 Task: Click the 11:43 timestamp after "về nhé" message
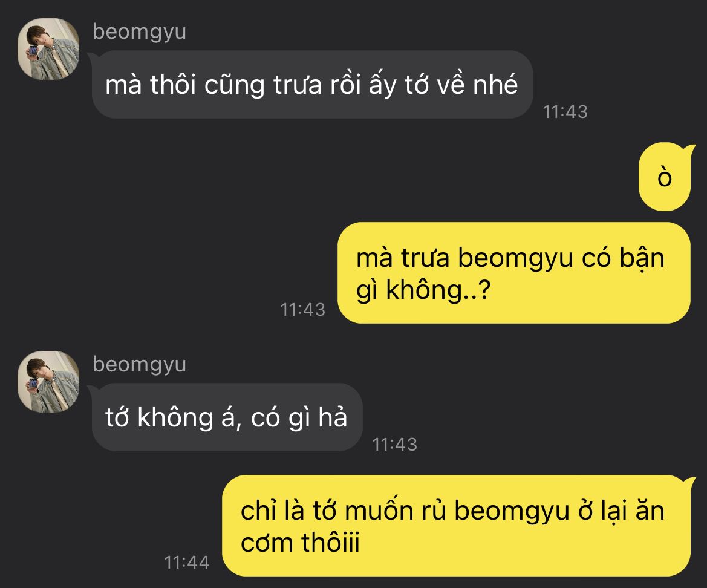(565, 112)
